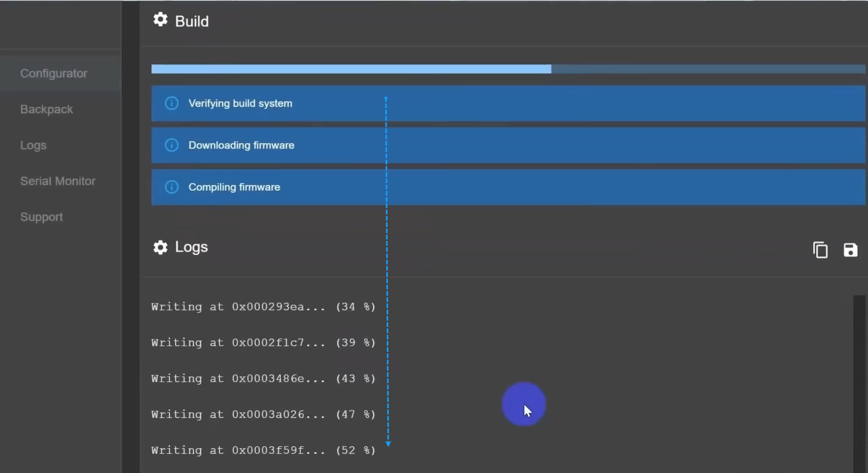Click the log line showing 52 %
This screenshot has width=868, height=473.
pyautogui.click(x=263, y=450)
